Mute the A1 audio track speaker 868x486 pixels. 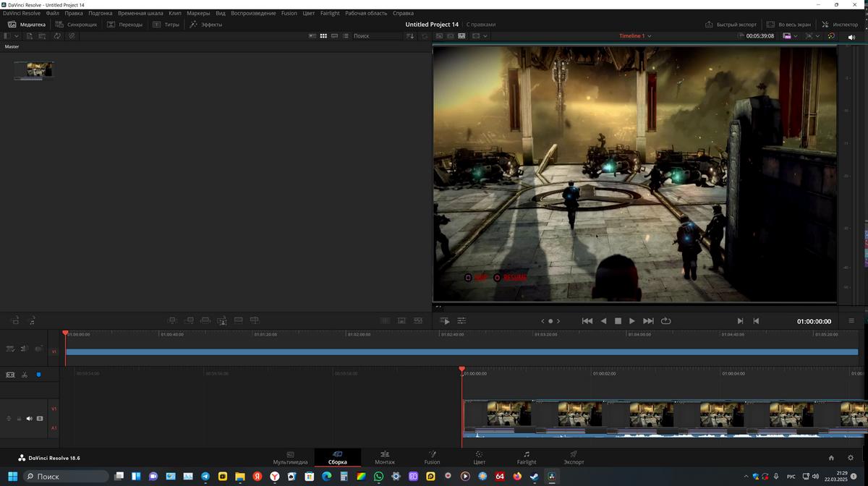(30, 418)
